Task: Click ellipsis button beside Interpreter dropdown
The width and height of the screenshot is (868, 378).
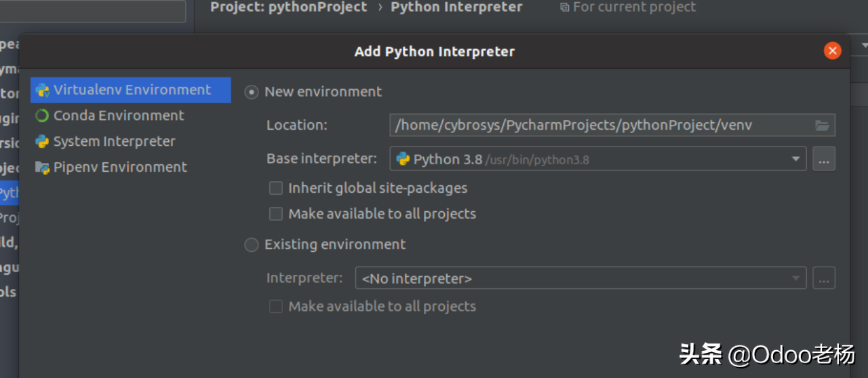Action: tap(824, 278)
